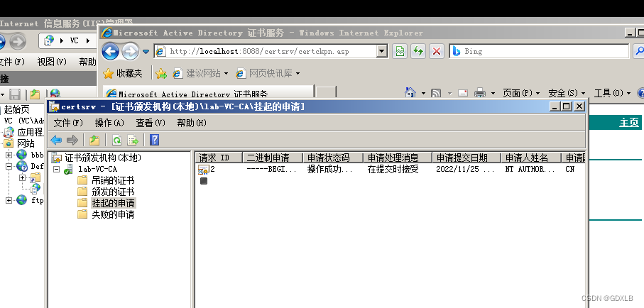Open the new blank IE tab button

(327, 93)
